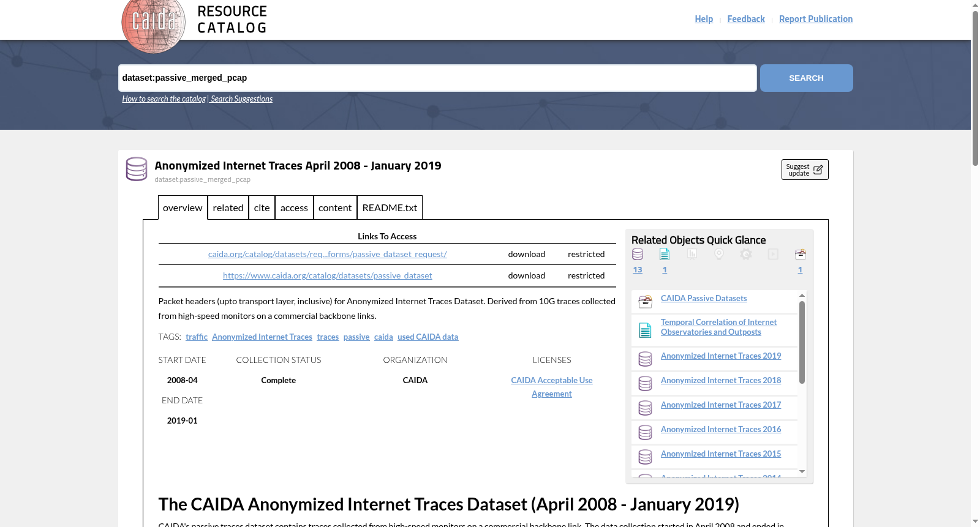Click the page scrollbar up arrow
Viewport: 980px width, 527px height.
point(975,5)
